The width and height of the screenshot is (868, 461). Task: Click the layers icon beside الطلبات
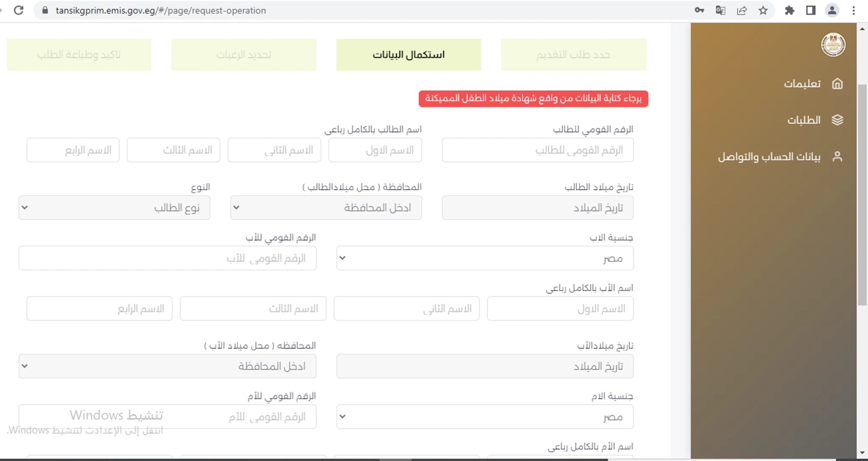[x=837, y=120]
